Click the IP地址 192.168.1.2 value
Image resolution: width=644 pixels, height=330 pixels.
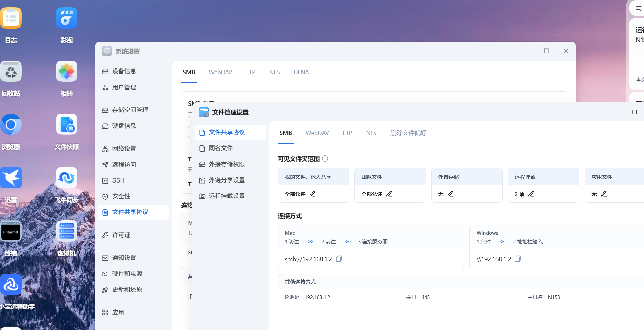click(317, 297)
